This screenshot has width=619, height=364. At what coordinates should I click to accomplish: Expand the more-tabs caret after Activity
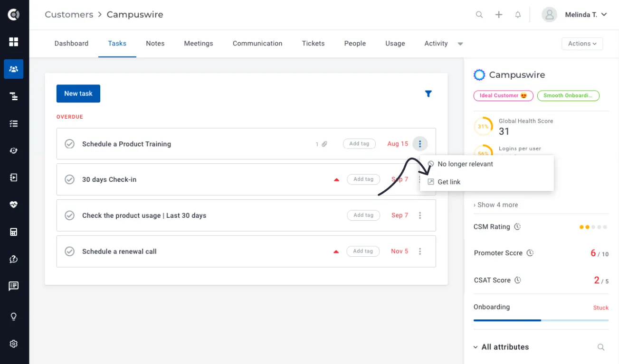(x=460, y=44)
